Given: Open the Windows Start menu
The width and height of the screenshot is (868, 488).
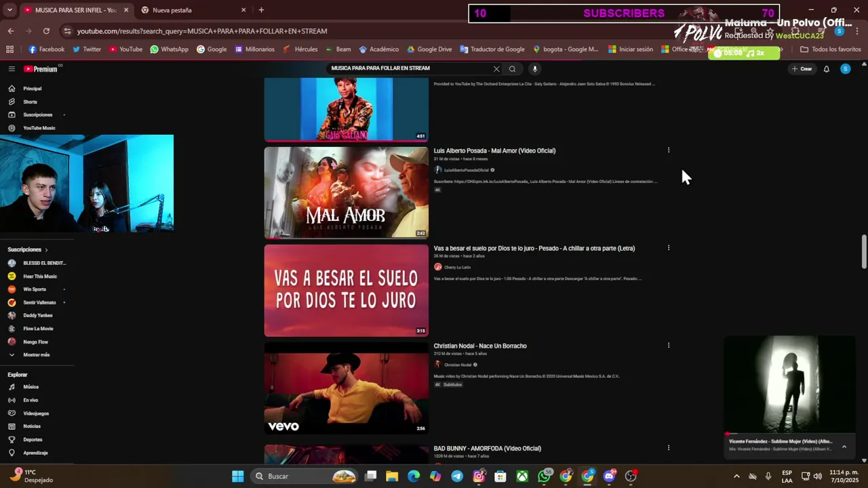Looking at the screenshot, I should click(238, 476).
